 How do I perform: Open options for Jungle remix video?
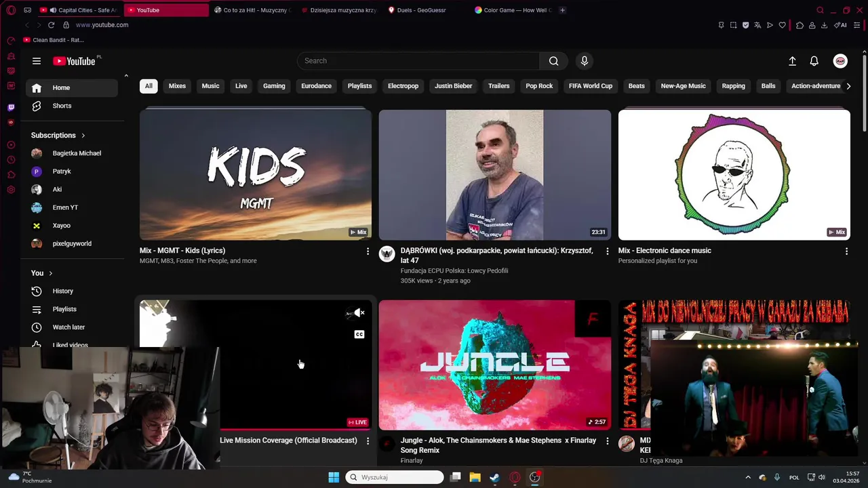point(607,441)
